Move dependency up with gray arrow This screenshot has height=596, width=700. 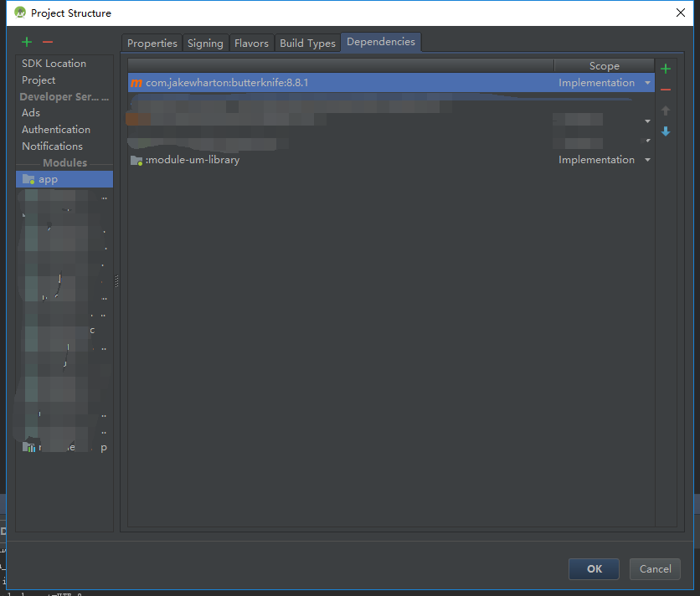(x=665, y=110)
